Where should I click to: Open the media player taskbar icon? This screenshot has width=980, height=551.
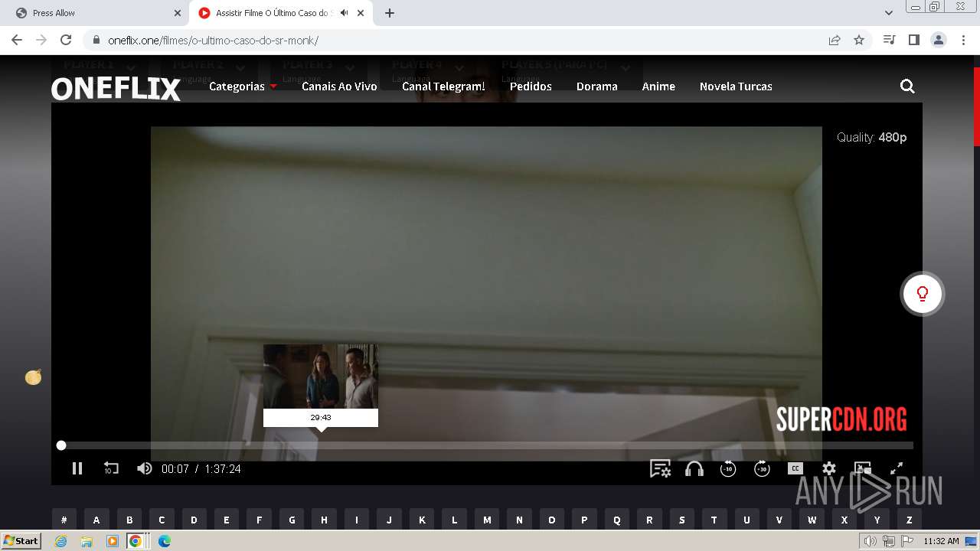tap(113, 541)
